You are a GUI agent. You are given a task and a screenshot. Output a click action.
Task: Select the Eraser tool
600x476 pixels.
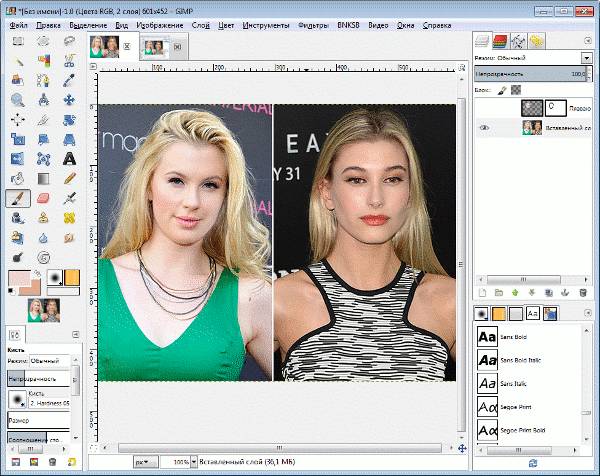(43, 199)
